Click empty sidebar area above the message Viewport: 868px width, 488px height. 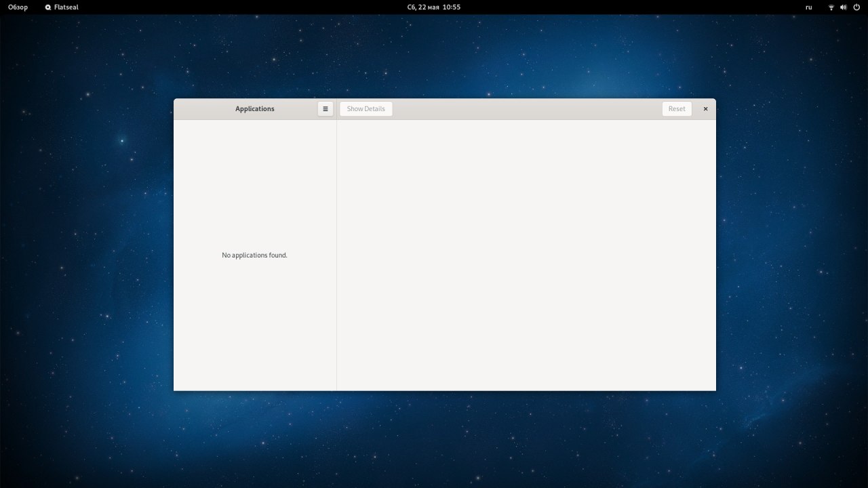(x=254, y=183)
